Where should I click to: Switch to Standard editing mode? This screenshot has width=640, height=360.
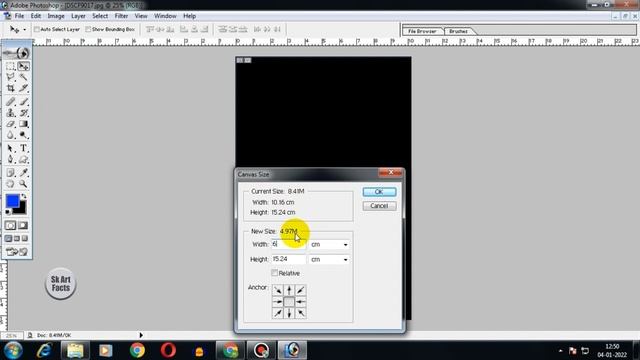coord(10,225)
